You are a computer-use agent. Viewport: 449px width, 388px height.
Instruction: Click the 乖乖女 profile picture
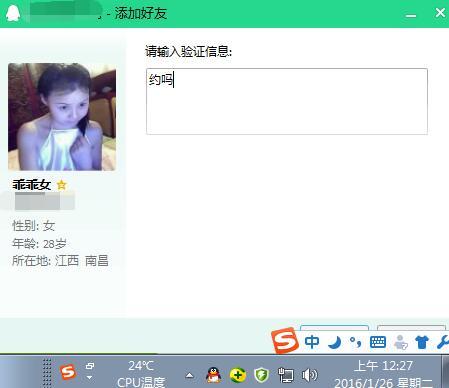[x=62, y=117]
